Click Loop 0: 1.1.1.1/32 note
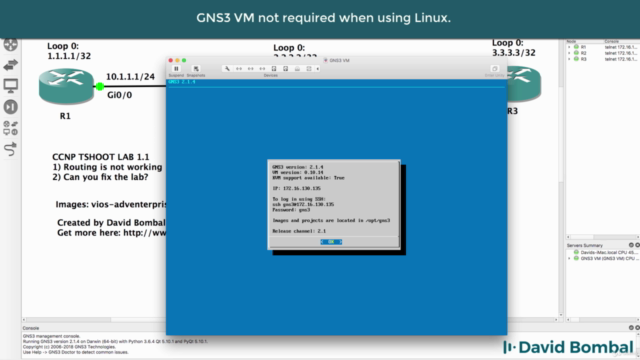Screen dimensions: 640x360 tap(69, 51)
